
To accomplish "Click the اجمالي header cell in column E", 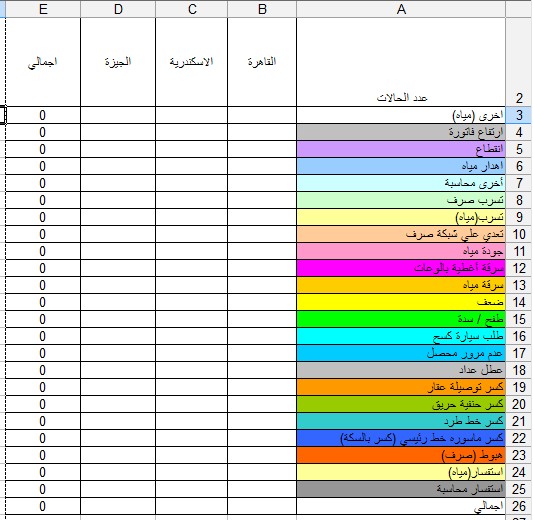I will (43, 62).
